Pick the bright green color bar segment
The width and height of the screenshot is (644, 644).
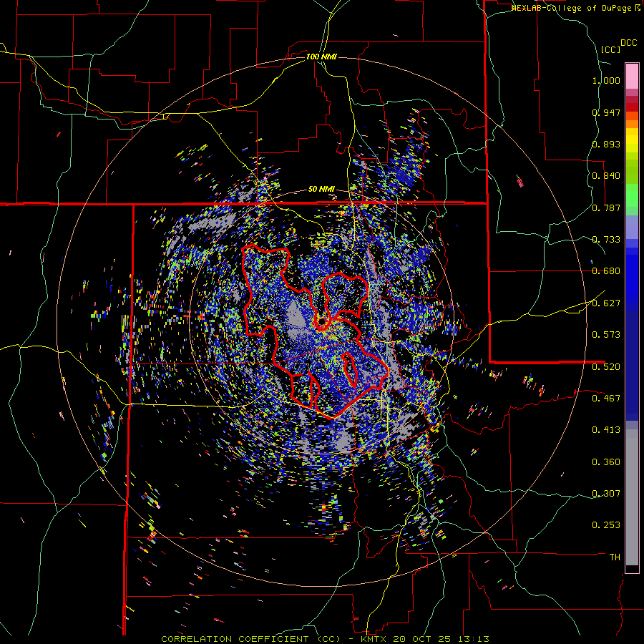pos(632,195)
